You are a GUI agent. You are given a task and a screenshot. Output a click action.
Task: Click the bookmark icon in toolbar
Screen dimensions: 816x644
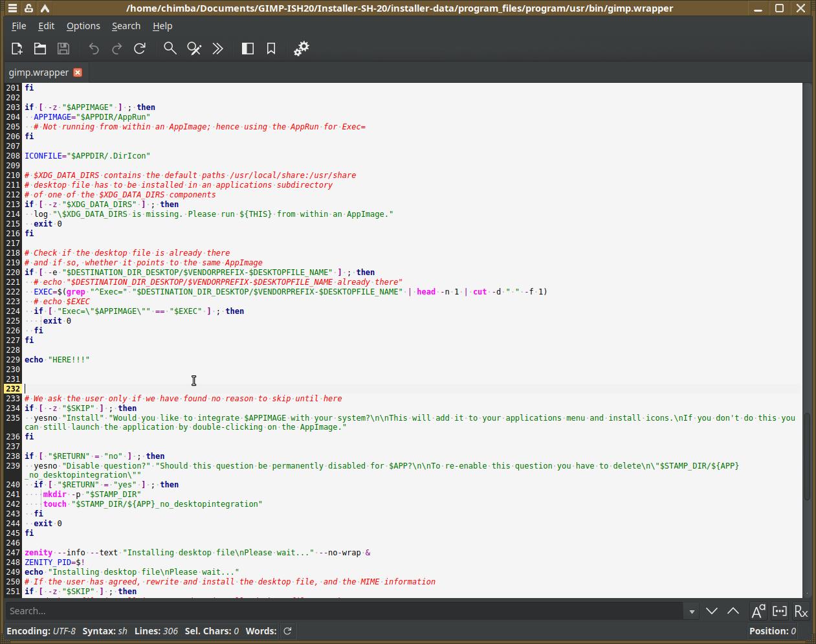click(271, 49)
